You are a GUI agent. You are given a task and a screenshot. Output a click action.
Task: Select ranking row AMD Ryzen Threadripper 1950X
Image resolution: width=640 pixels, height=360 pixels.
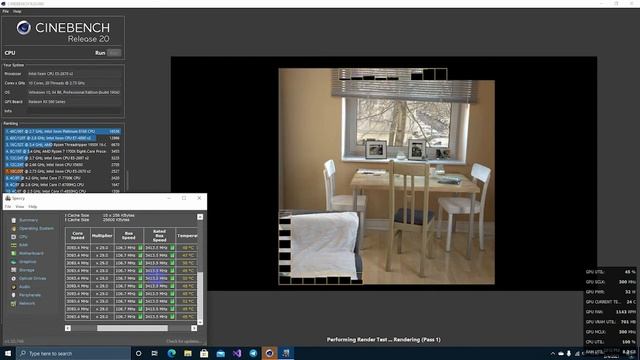63,145
